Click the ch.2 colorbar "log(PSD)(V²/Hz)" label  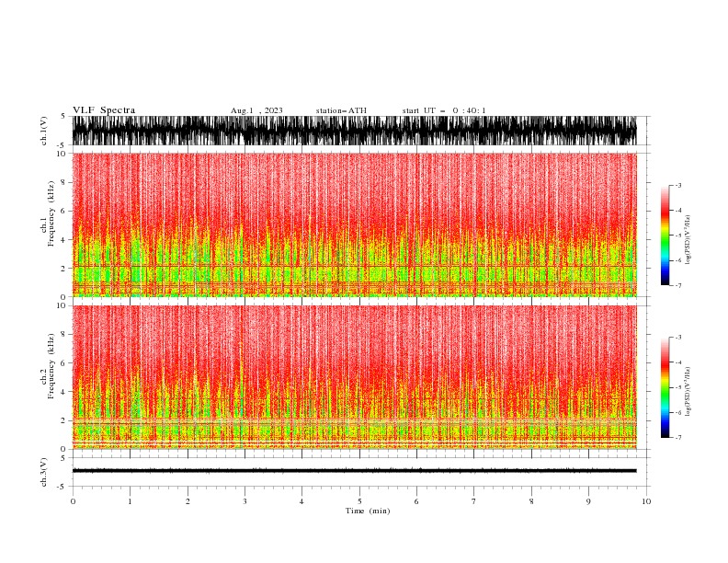(688, 391)
